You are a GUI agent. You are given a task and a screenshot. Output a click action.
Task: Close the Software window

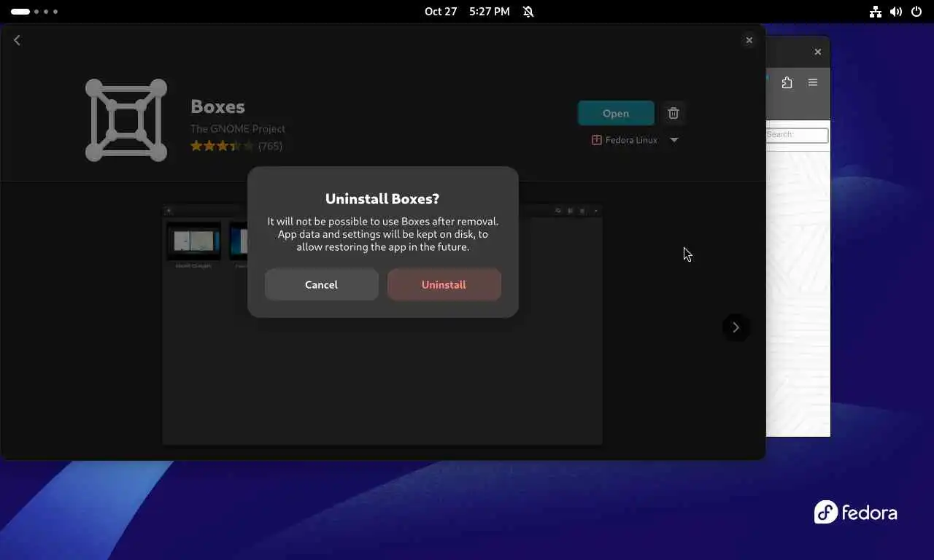749,40
